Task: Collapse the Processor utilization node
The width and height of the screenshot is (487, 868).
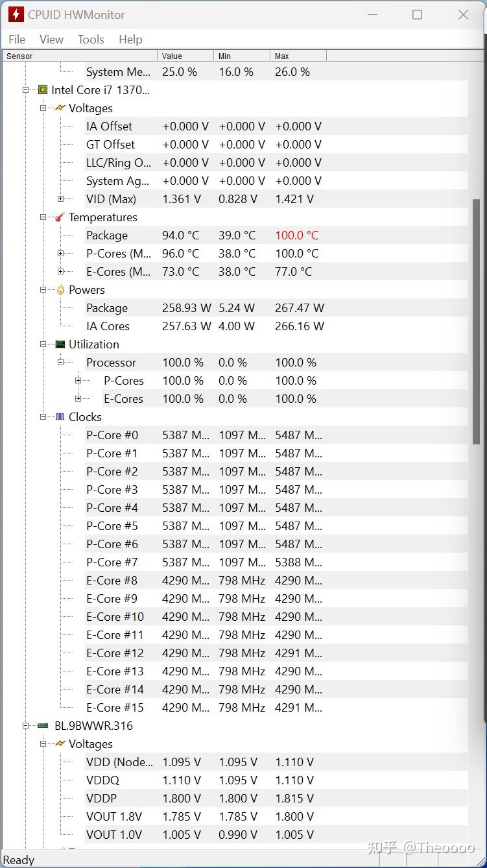Action: 60,362
